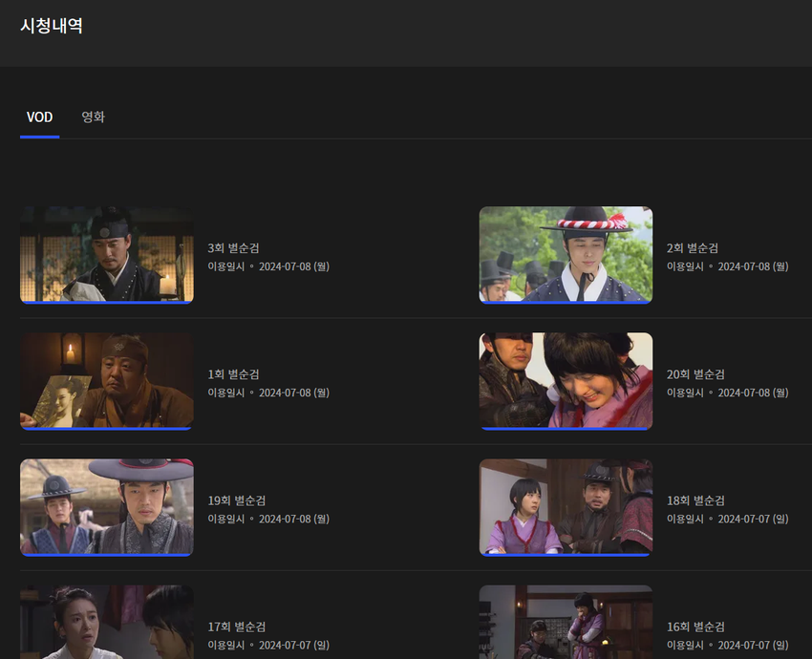The image size is (812, 659).
Task: Click the title text 18회 별순검
Action: coord(695,500)
